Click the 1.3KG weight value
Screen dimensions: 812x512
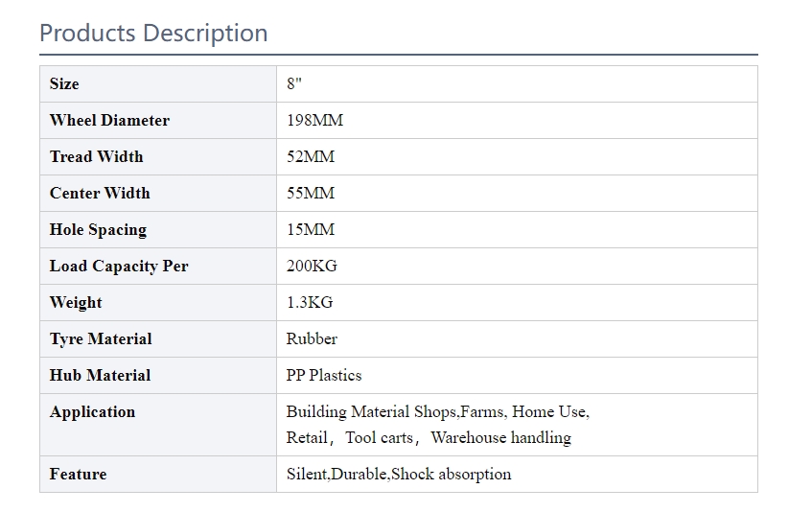pyautogui.click(x=310, y=302)
